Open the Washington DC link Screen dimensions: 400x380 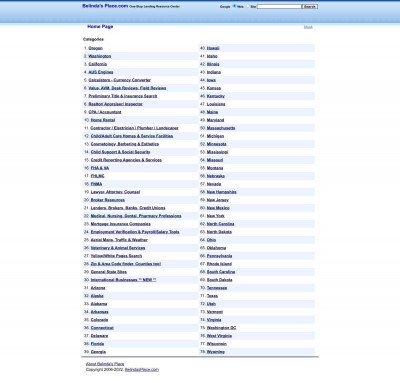pyautogui.click(x=221, y=328)
